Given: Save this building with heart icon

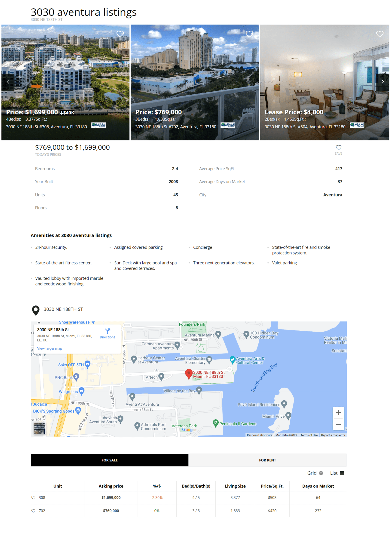Looking at the screenshot, I should click(338, 148).
